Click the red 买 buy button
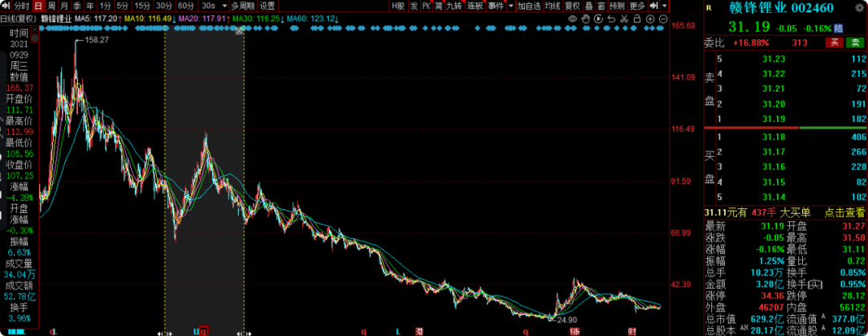This screenshot has height=336, width=868. (833, 43)
